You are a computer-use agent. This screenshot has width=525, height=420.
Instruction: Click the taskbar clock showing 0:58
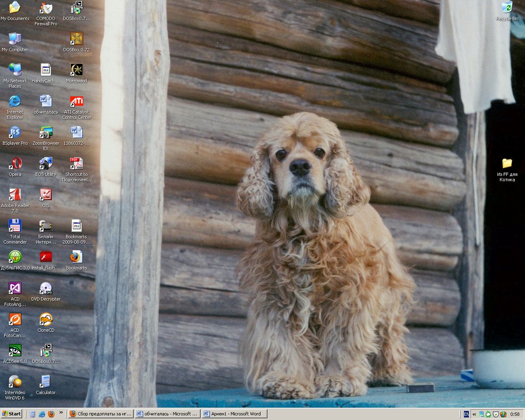[515, 414]
